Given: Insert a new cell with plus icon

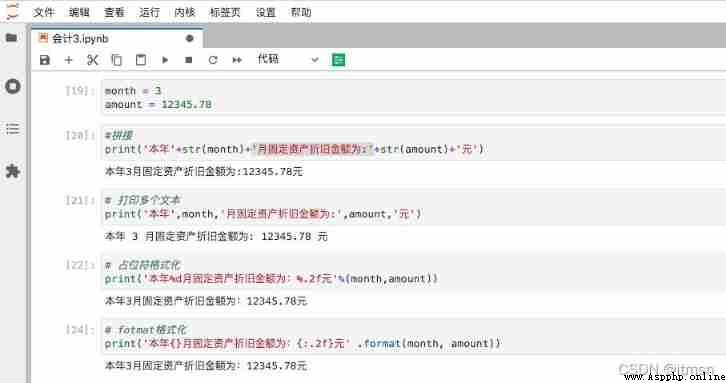Looking at the screenshot, I should coord(69,60).
